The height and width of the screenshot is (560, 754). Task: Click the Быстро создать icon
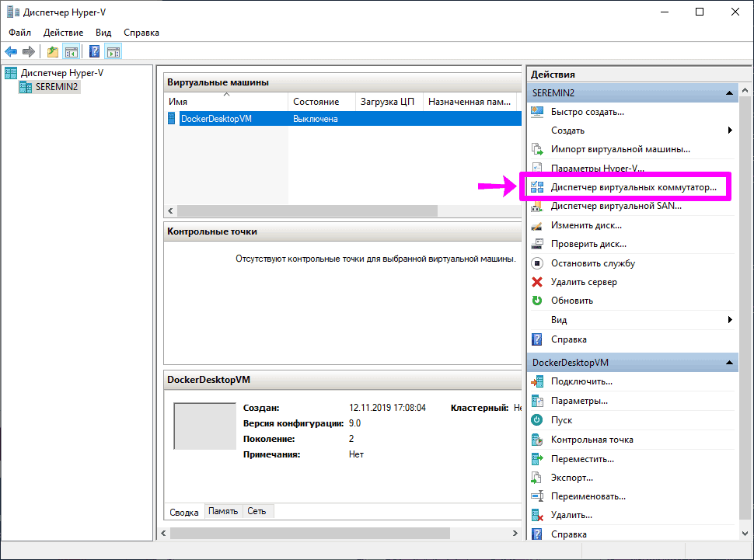[537, 112]
